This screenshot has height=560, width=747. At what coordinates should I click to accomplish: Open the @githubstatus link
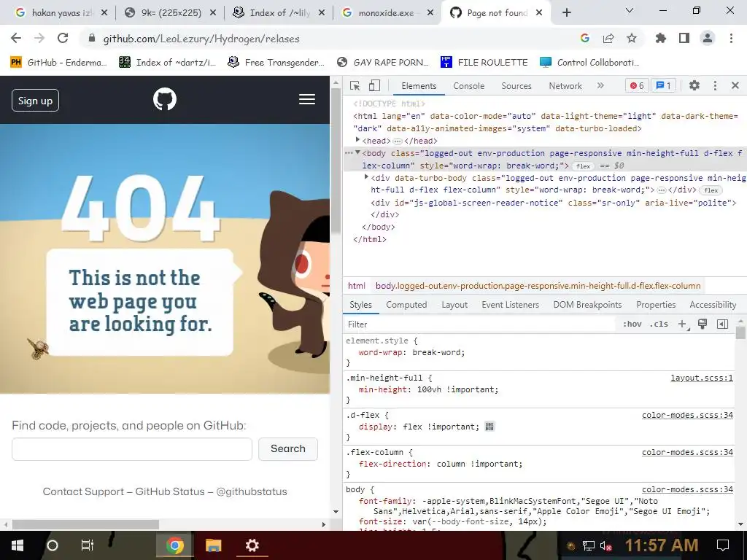pyautogui.click(x=252, y=491)
